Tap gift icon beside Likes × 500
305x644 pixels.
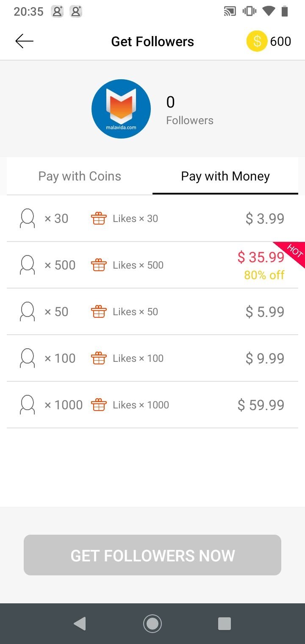[x=99, y=265]
